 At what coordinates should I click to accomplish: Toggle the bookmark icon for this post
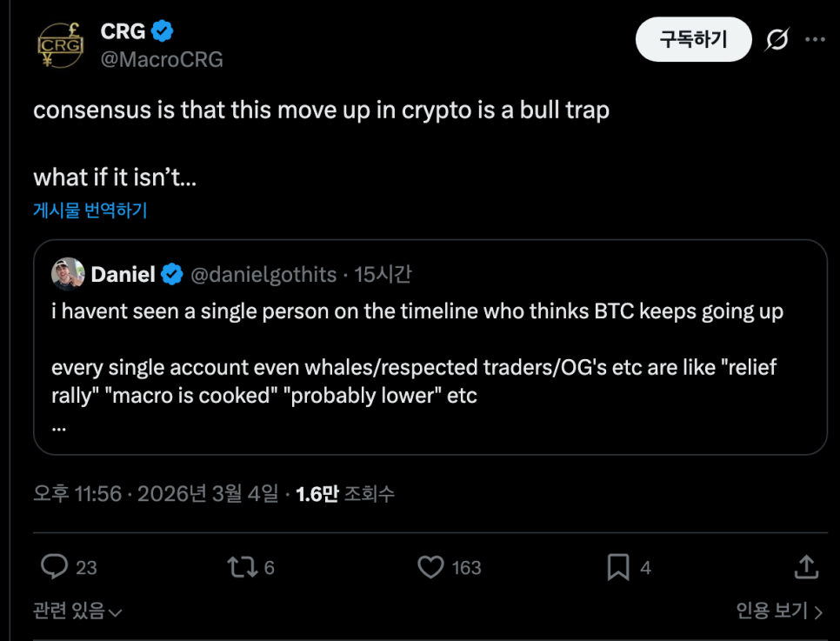(617, 568)
